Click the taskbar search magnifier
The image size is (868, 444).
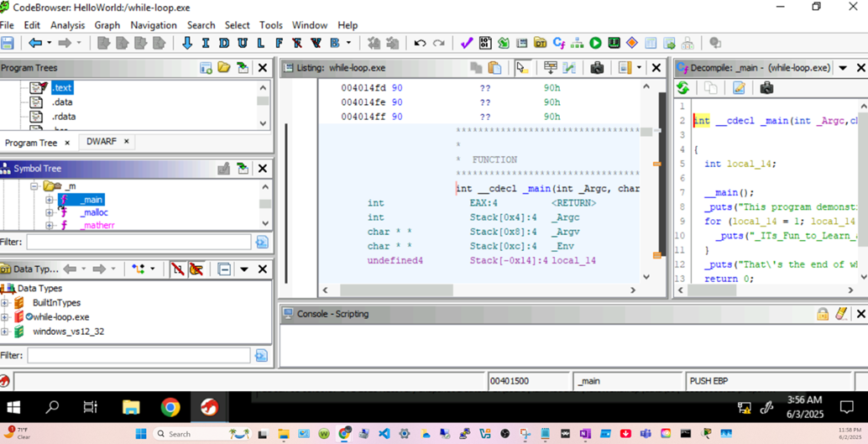pos(52,407)
